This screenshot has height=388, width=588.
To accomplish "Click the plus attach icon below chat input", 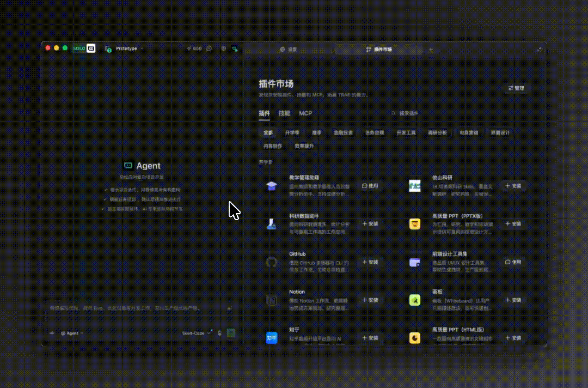I will click(x=52, y=333).
